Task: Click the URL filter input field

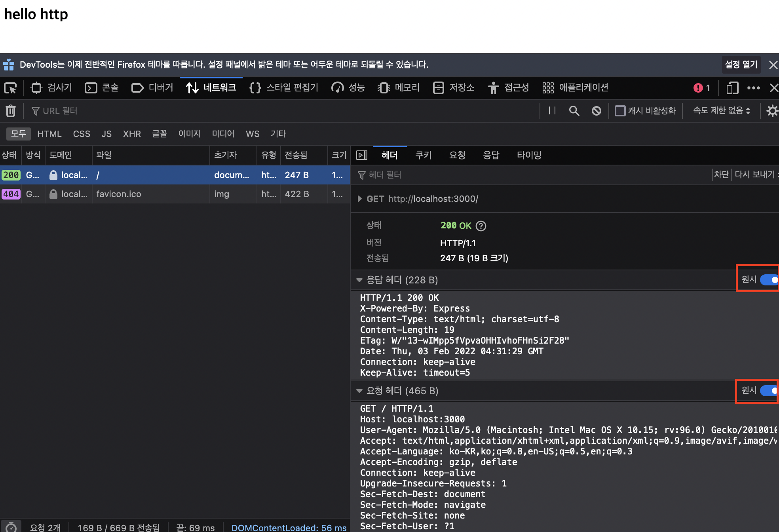Action: pos(277,111)
